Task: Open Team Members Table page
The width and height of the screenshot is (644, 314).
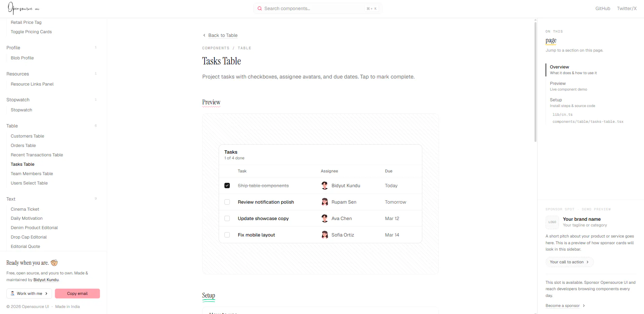Action: pyautogui.click(x=32, y=173)
